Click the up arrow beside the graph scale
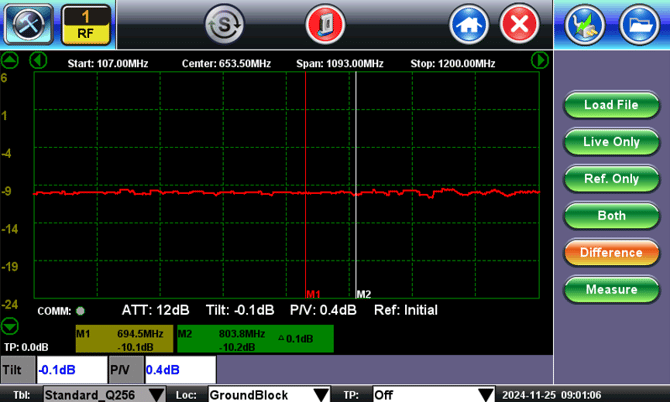This screenshot has width=670, height=402. (9, 61)
